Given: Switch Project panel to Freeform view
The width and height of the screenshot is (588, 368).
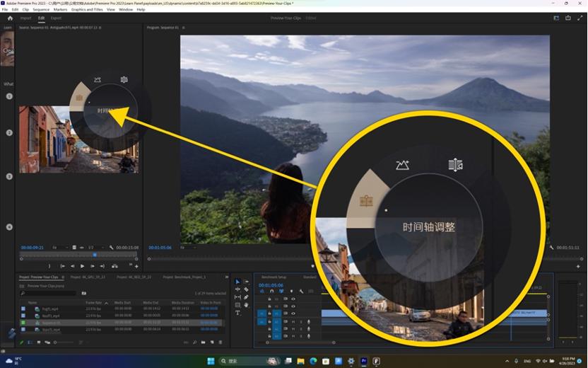Looking at the screenshot, I should [x=47, y=343].
